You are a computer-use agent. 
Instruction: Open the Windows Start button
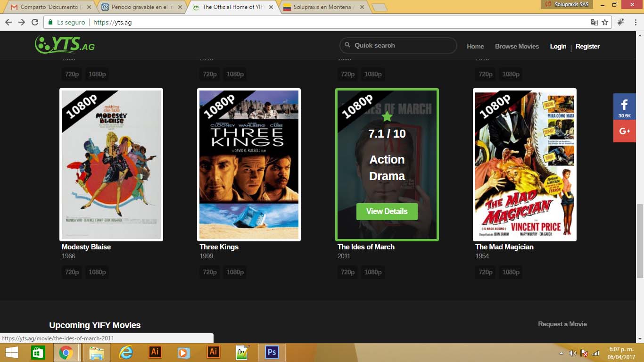(12, 353)
